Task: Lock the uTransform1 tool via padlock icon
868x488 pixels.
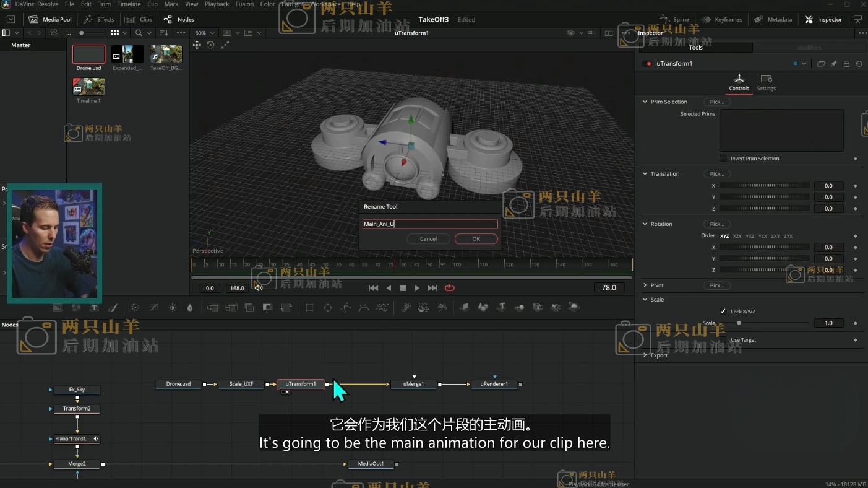Action: [846, 64]
